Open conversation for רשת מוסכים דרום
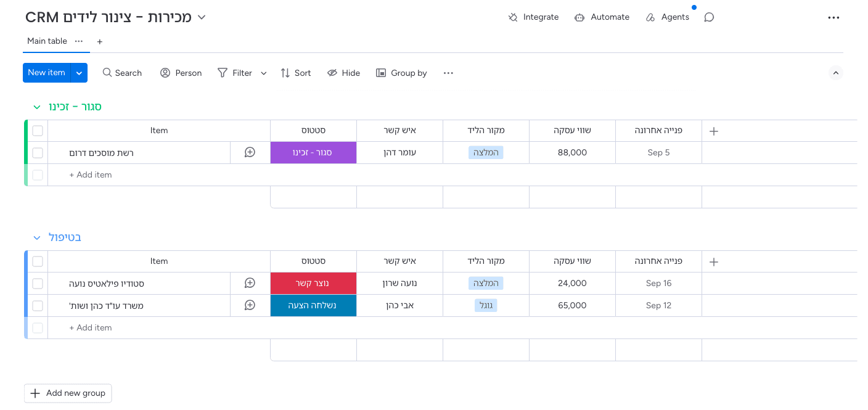This screenshot has height=410, width=868. pyautogui.click(x=250, y=152)
